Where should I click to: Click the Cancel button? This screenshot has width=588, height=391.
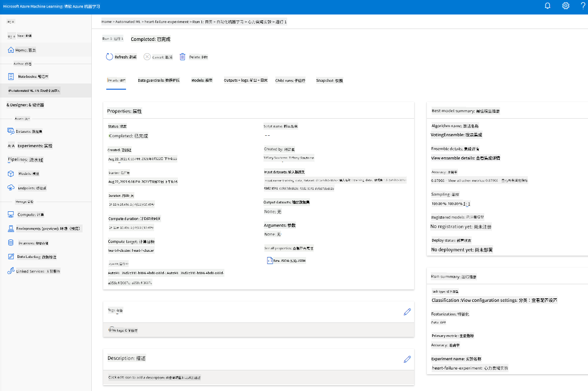(x=158, y=57)
